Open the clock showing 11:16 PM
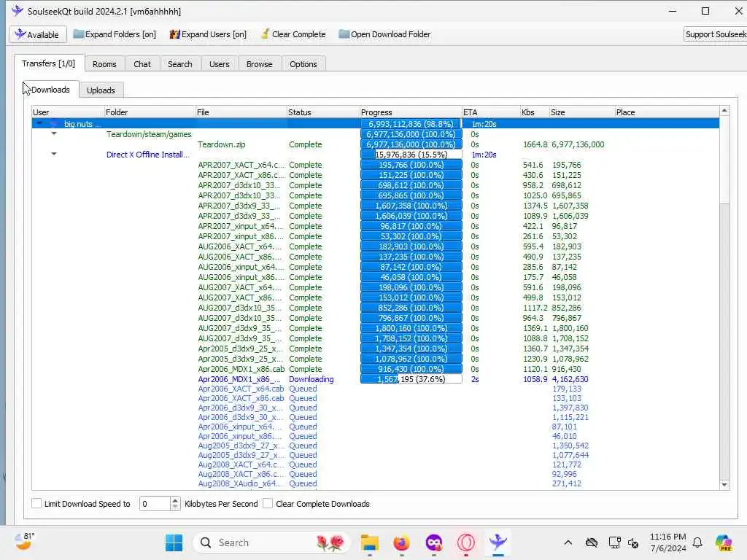Image resolution: width=747 pixels, height=560 pixels. point(668,542)
